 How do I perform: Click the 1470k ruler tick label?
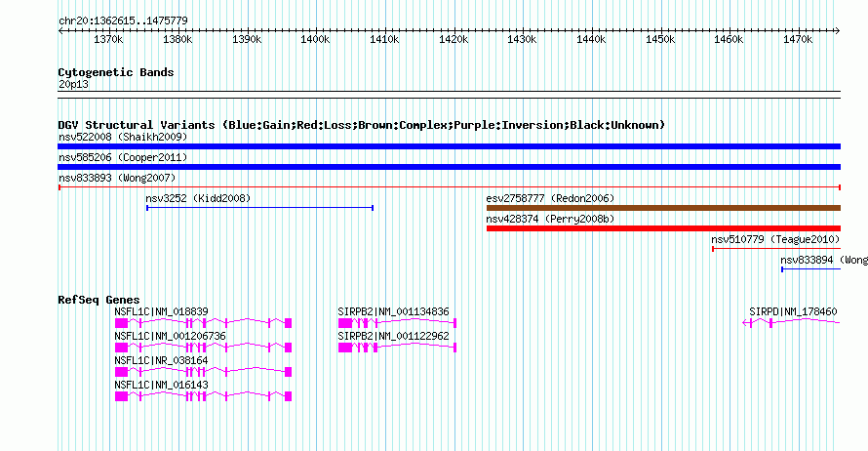pos(797,39)
